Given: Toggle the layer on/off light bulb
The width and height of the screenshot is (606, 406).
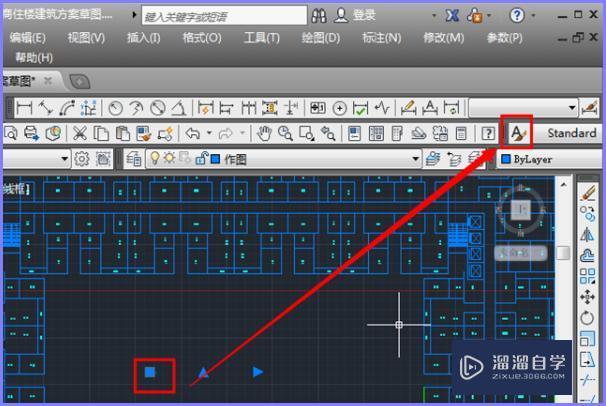Looking at the screenshot, I should [x=155, y=158].
